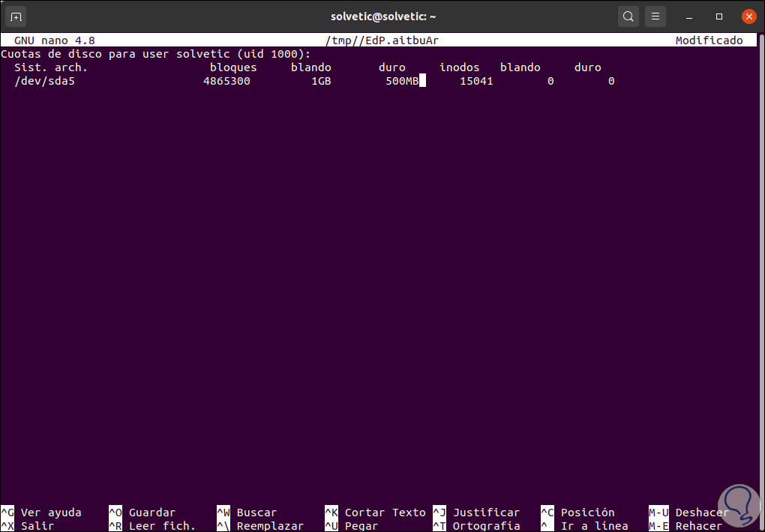Click the Sist. arch. column header
This screenshot has width=765, height=532.
(51, 67)
